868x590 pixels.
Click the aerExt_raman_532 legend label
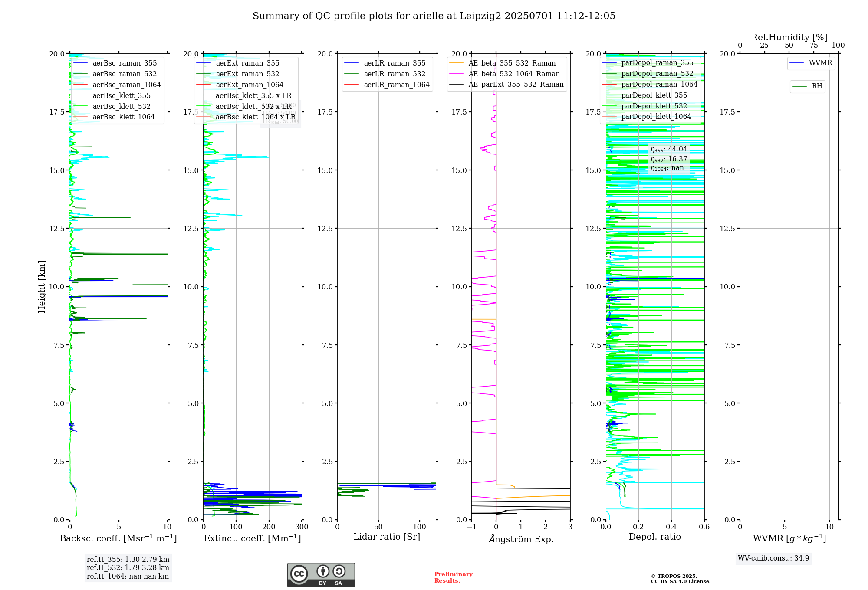click(248, 74)
